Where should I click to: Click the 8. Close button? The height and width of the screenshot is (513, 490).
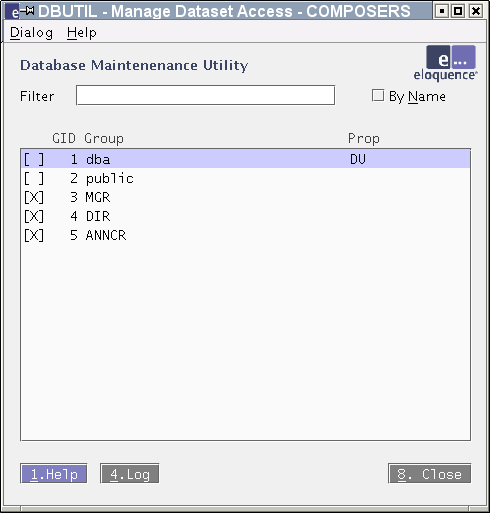[x=430, y=473]
